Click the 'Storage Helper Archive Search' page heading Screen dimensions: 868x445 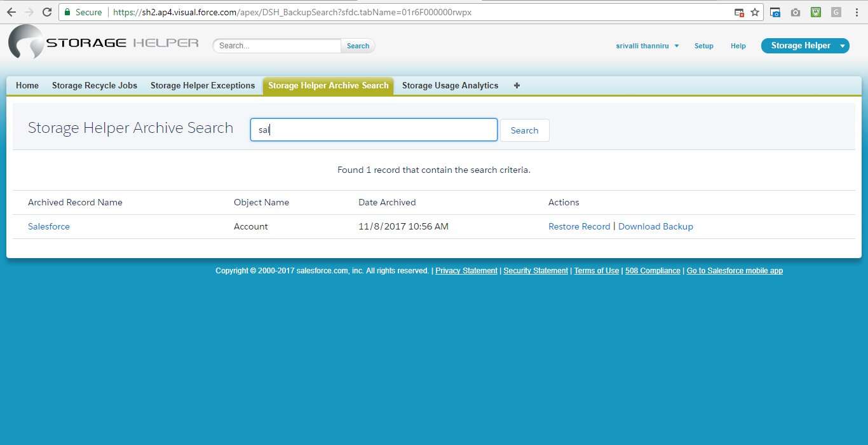click(x=131, y=128)
